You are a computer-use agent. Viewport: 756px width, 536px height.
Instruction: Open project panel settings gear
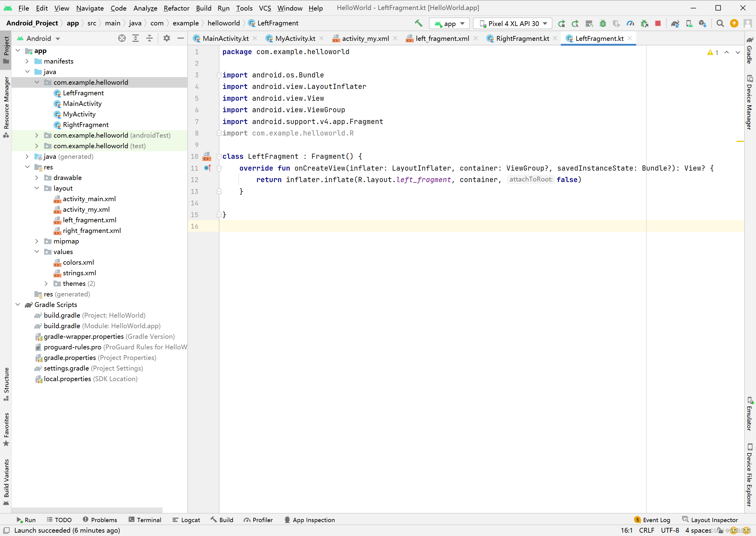coord(167,38)
